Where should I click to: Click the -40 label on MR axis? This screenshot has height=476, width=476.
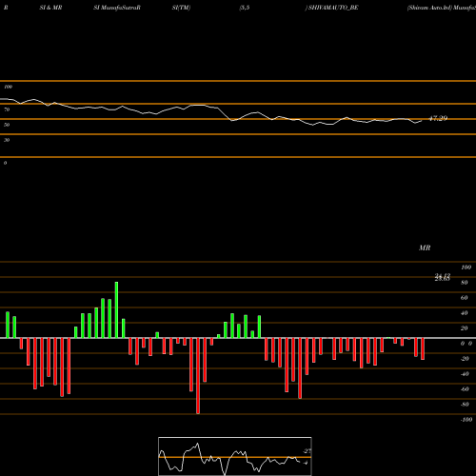point(465,374)
